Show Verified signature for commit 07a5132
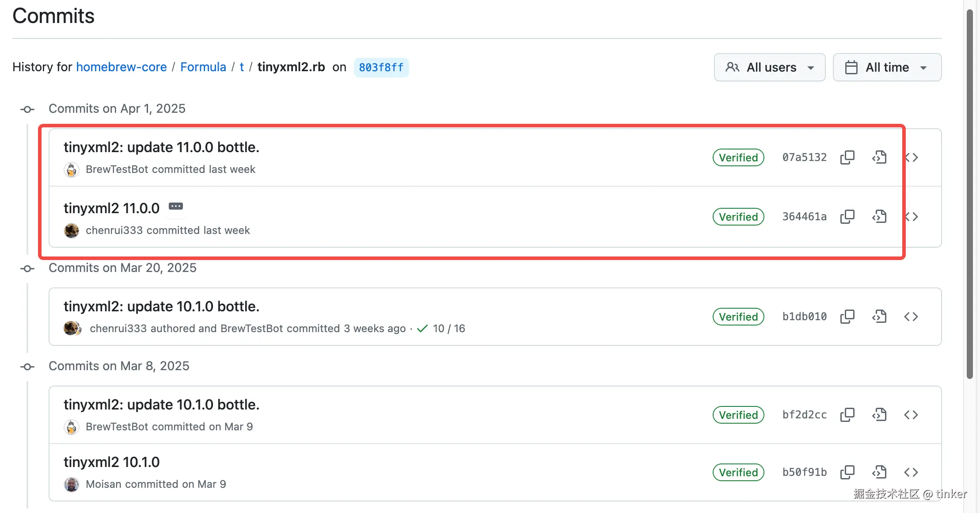 click(738, 157)
